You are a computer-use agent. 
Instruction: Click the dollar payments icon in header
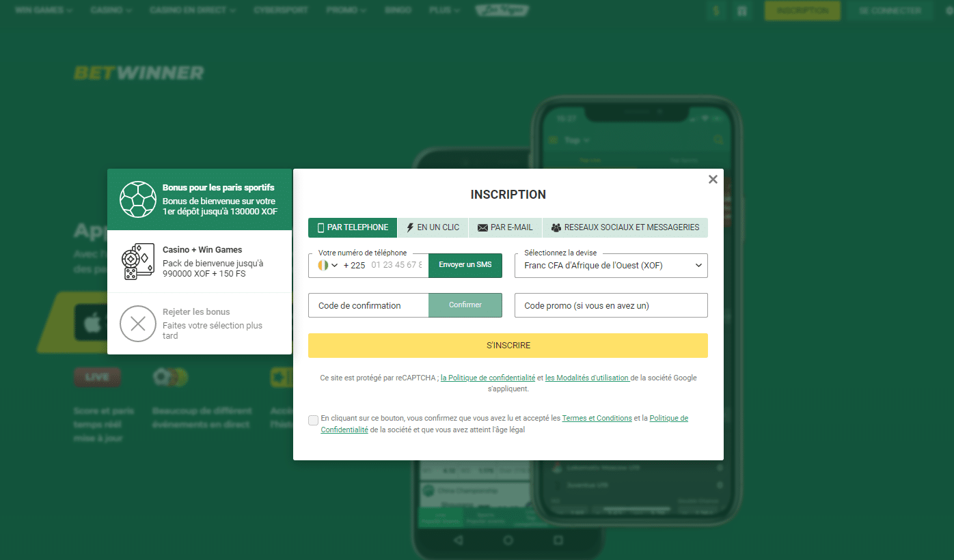pyautogui.click(x=716, y=11)
